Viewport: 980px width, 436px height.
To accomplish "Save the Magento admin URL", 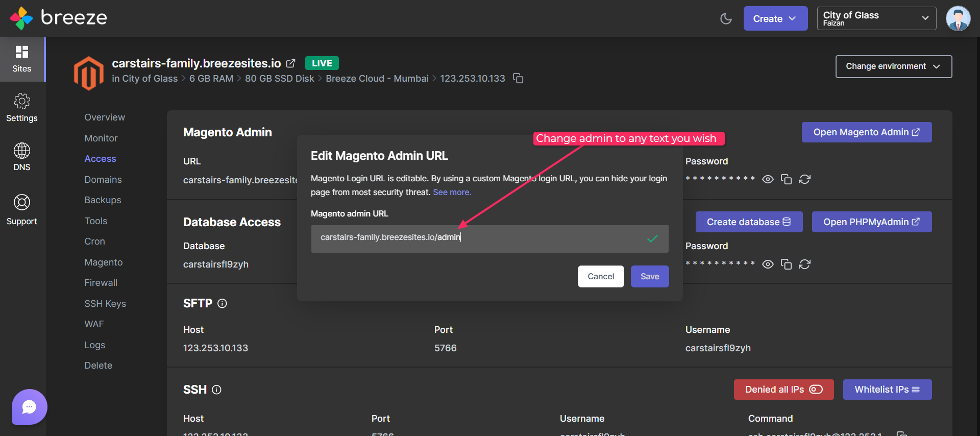I will [x=650, y=276].
